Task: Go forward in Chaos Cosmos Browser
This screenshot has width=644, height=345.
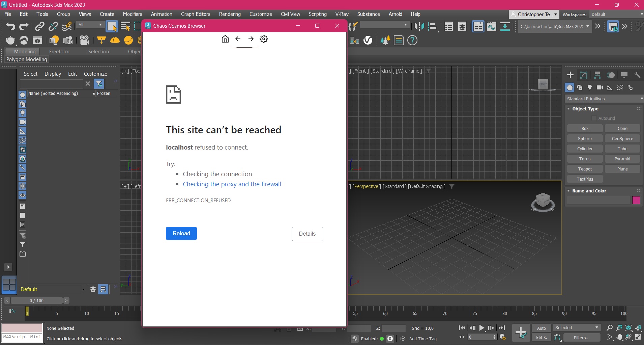Action: tap(251, 39)
